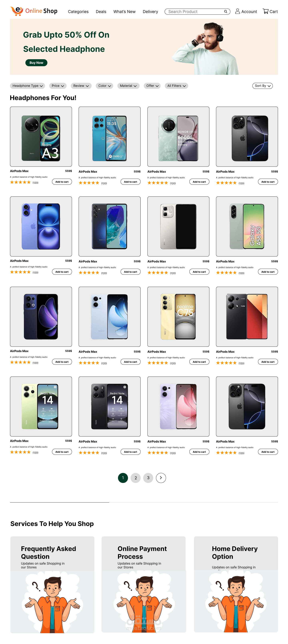Go to the Deals menu item

101,11
